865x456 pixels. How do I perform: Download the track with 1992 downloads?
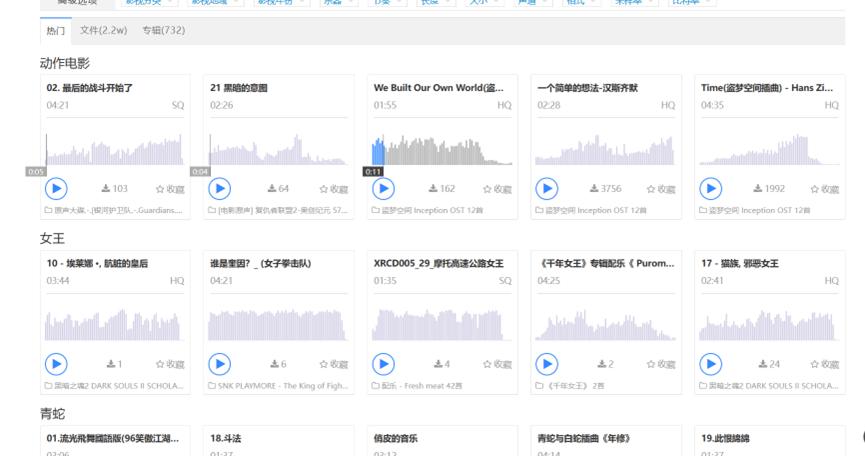(x=769, y=189)
